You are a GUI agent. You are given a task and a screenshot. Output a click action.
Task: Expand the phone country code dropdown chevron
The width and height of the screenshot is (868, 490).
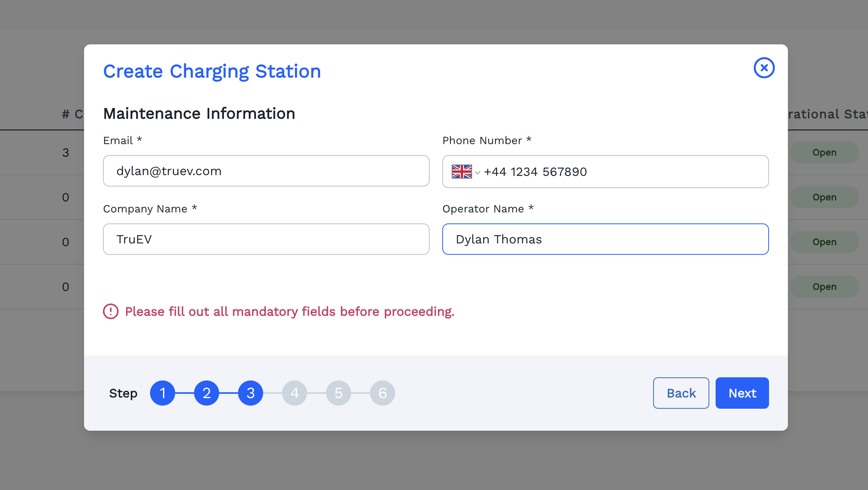coord(478,172)
